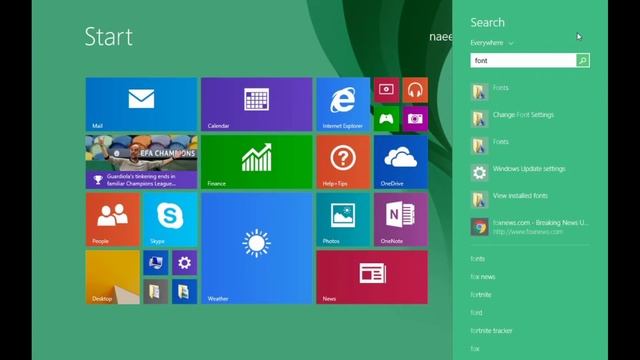The height and width of the screenshot is (360, 640).
Task: Expand the Everywhere search scope dropdown
Action: click(x=492, y=43)
